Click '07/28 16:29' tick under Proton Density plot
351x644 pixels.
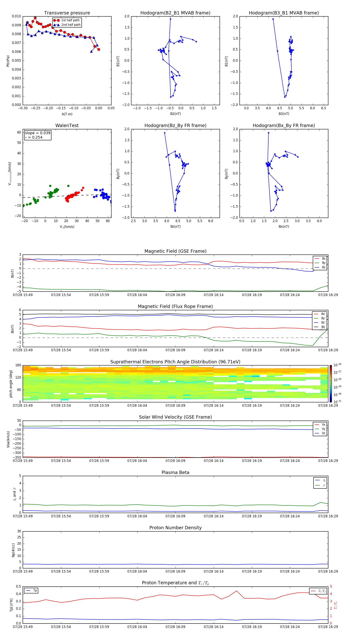click(328, 571)
